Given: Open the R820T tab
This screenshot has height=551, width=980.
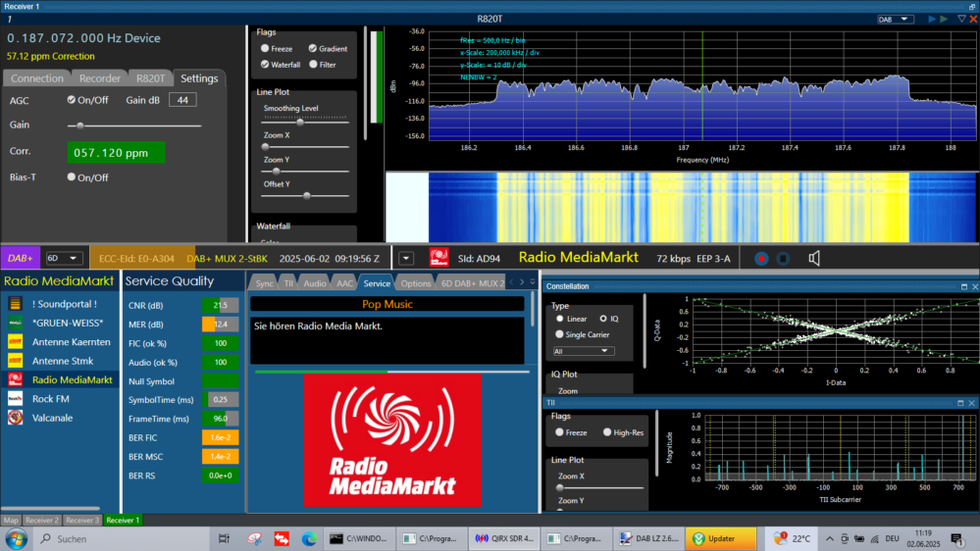Looking at the screenshot, I should tap(151, 78).
